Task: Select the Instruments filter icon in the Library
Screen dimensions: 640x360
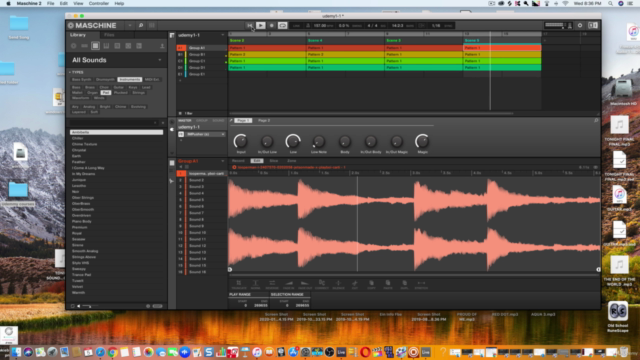Action: coord(107,46)
